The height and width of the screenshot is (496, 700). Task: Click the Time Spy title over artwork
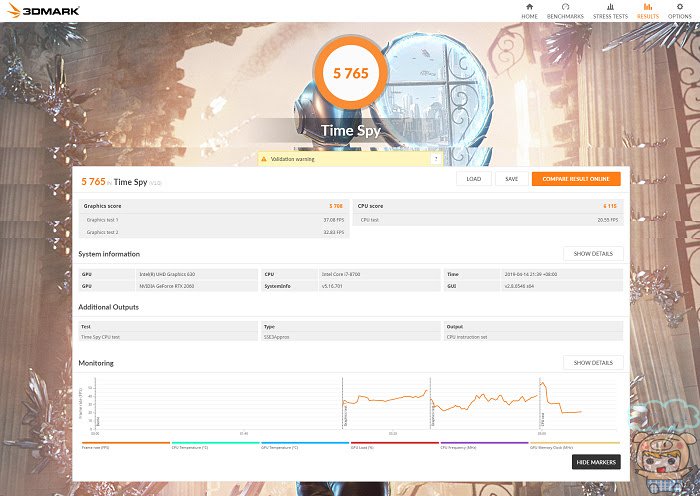point(351,130)
